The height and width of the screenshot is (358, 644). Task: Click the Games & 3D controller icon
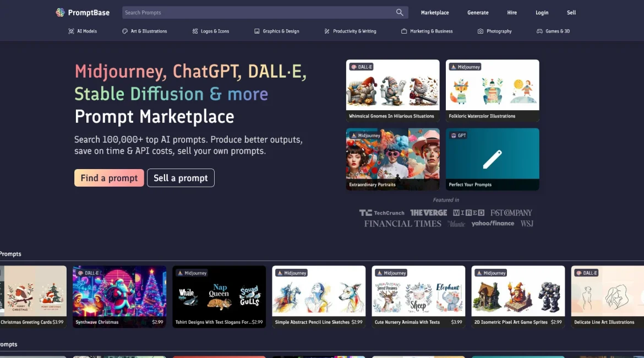539,31
